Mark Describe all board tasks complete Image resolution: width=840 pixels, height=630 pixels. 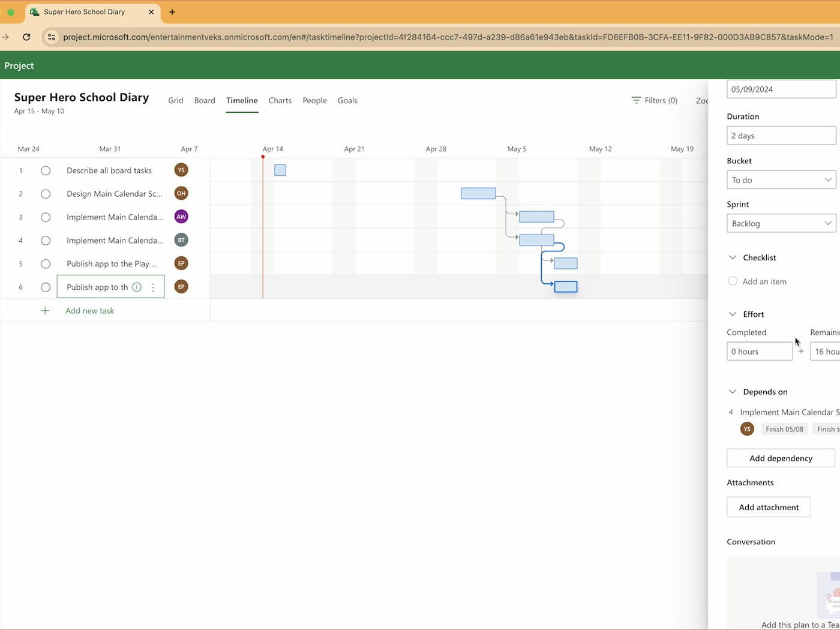tap(46, 170)
